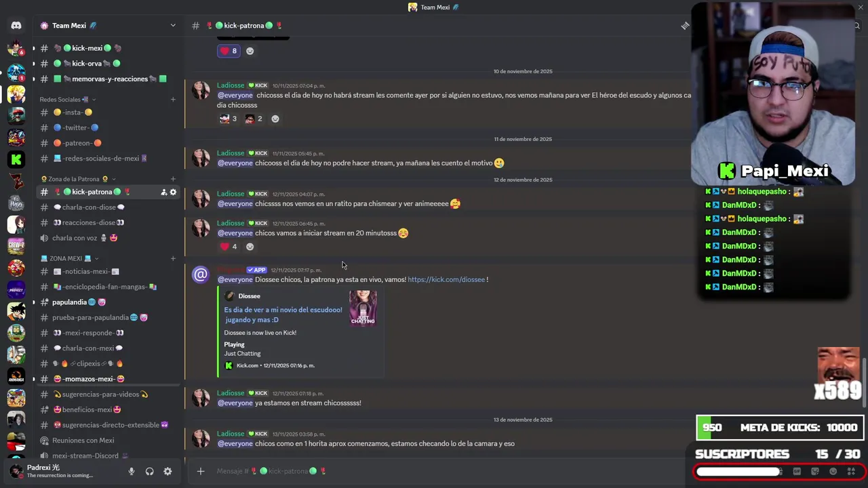Click the stream title link in the embed
This screenshot has height=488, width=868.
(x=283, y=314)
